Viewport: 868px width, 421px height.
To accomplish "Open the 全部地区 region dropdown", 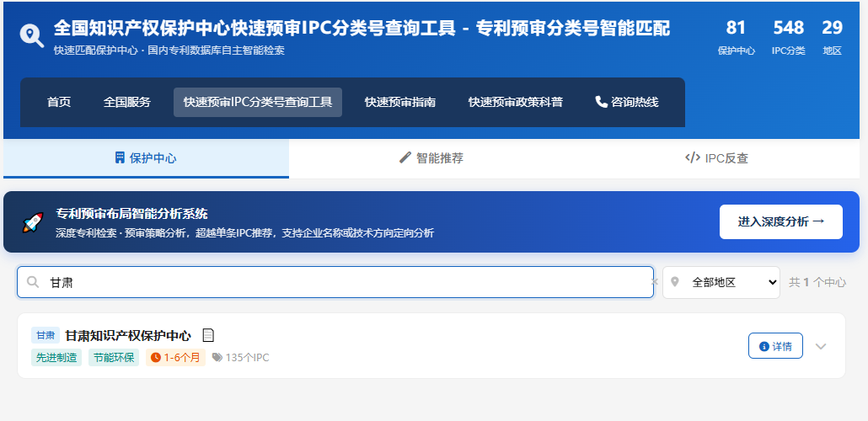I will click(x=721, y=282).
